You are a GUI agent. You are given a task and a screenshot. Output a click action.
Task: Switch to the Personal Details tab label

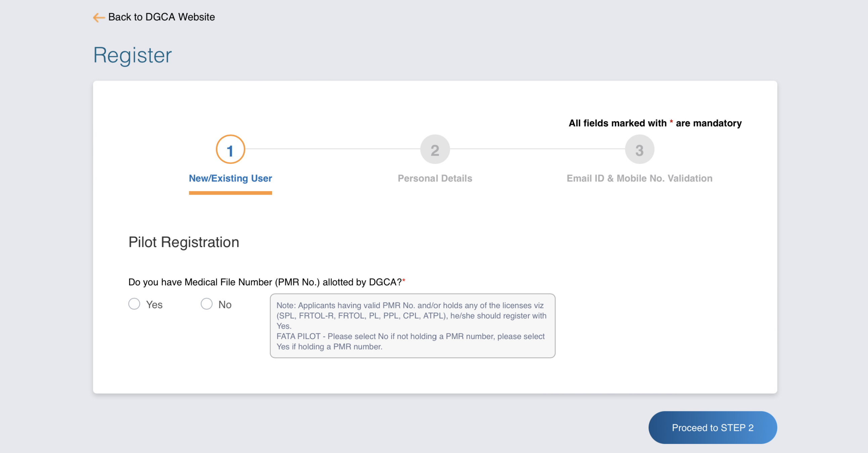coord(435,178)
